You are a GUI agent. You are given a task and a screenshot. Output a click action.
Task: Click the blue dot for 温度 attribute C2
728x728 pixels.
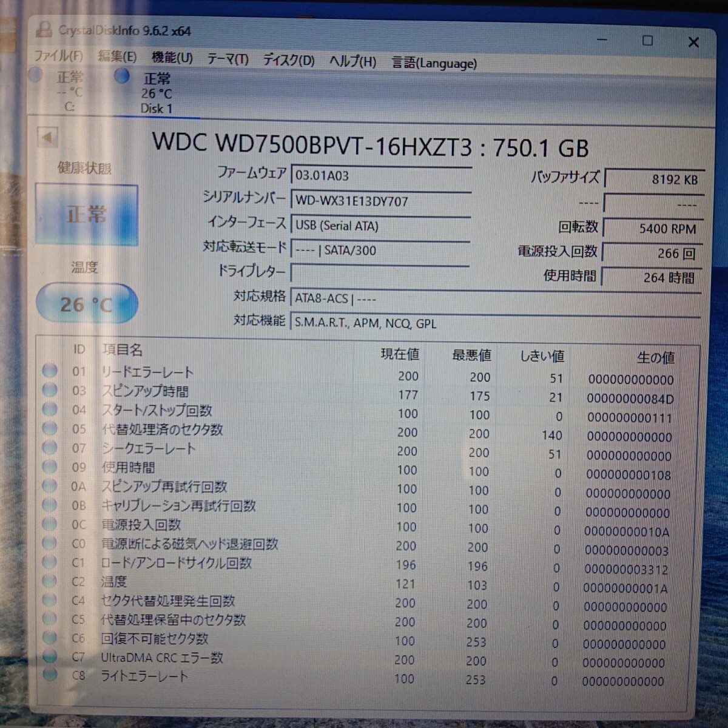pos(50,581)
